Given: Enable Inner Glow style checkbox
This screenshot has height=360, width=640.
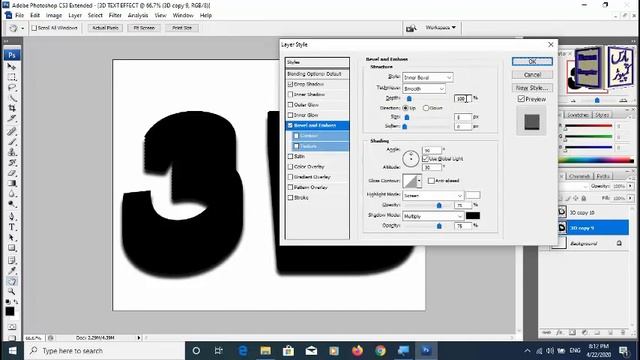Looking at the screenshot, I should (x=290, y=115).
